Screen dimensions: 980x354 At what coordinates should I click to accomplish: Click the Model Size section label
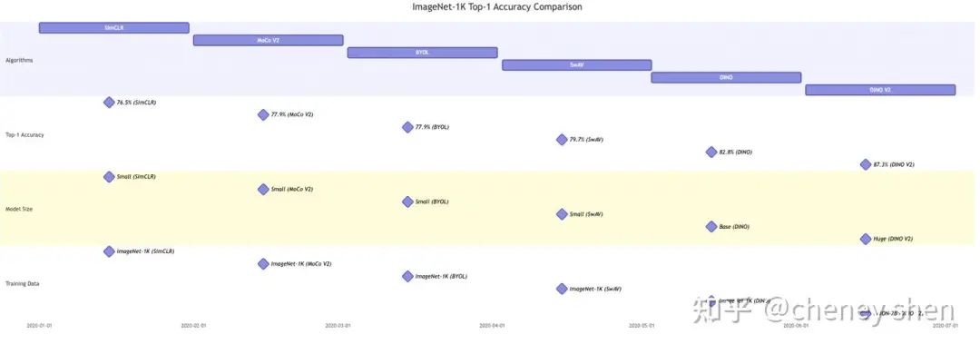tap(19, 209)
